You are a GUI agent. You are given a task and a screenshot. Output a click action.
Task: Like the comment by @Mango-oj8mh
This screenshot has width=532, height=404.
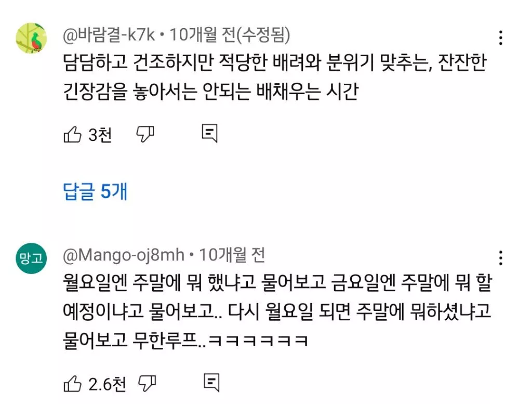pyautogui.click(x=72, y=384)
